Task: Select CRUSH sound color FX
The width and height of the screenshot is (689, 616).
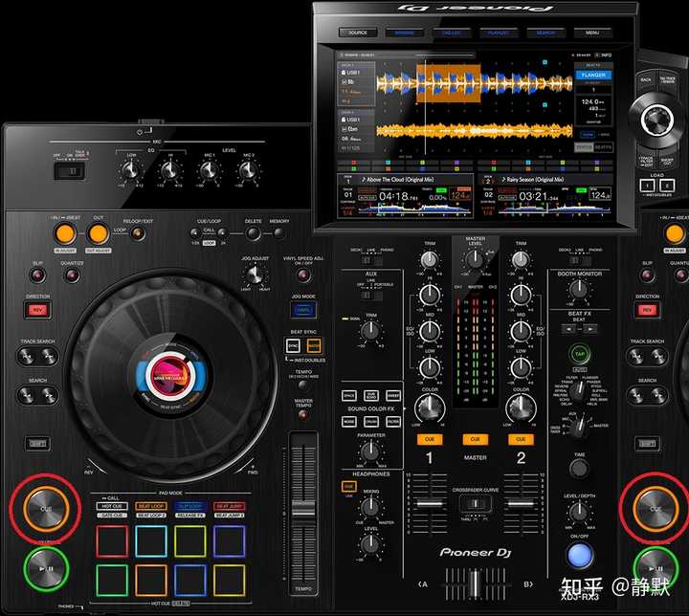Action: (x=371, y=422)
